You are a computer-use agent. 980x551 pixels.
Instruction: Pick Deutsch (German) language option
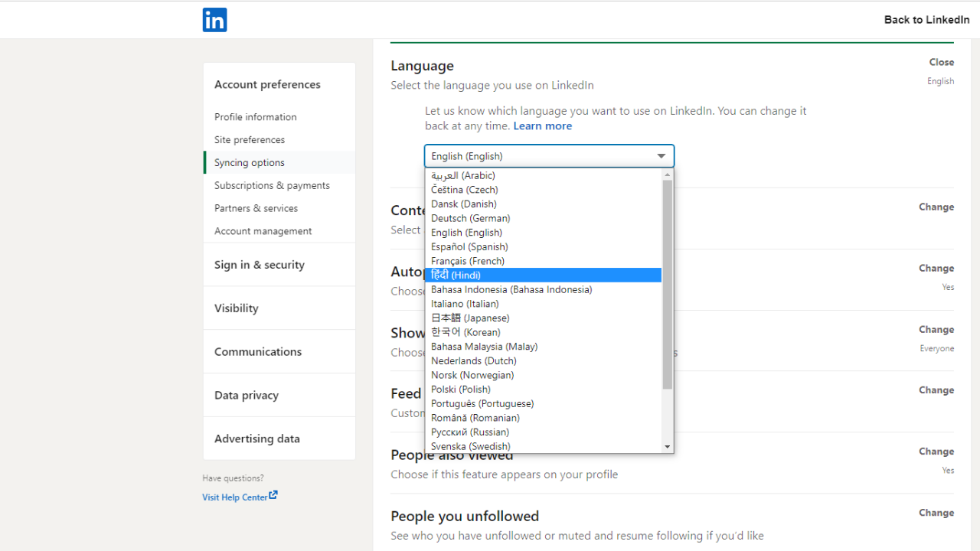pyautogui.click(x=543, y=218)
